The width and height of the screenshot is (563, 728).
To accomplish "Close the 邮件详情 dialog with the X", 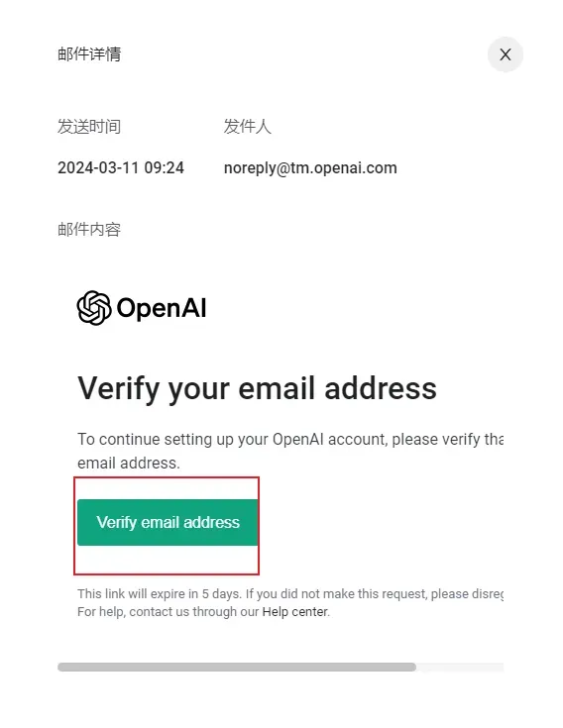I will (505, 54).
